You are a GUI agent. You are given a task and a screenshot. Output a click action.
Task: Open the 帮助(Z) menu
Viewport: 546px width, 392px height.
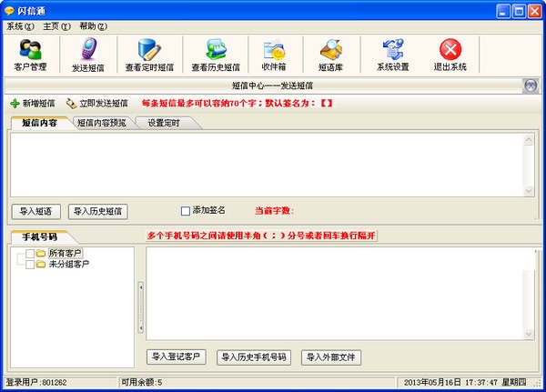tap(93, 26)
